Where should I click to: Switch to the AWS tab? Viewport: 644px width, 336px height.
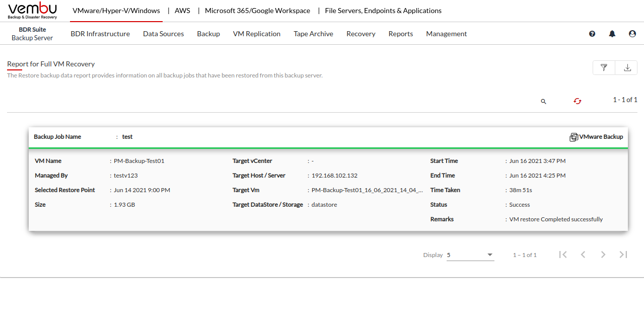(182, 11)
